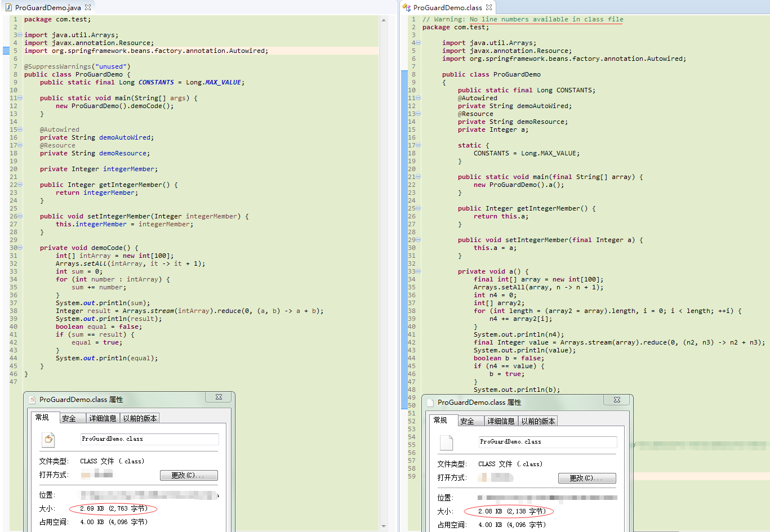This screenshot has height=532, width=770.
Task: Click "private Integer integerMember;" in ProGuardDemo.java
Action: coord(99,169)
